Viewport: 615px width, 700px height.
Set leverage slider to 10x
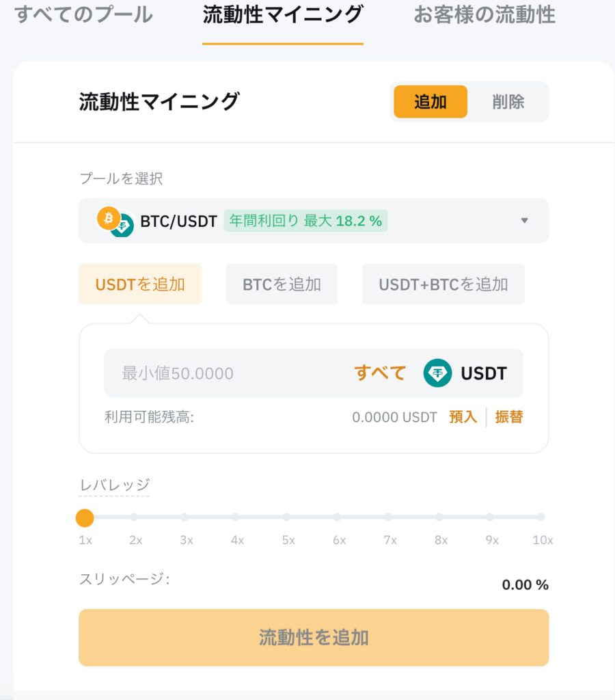coord(541,517)
